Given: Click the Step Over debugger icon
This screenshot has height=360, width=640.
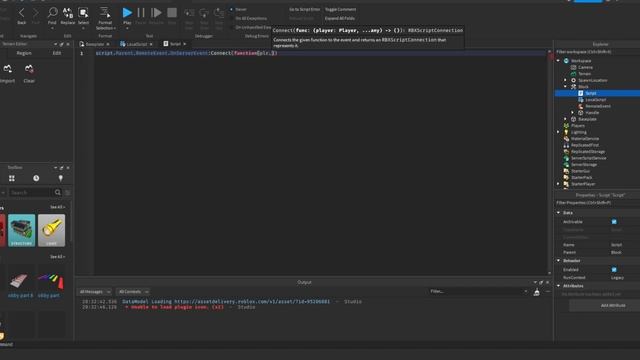Looking at the screenshot, I should pos(204,13).
